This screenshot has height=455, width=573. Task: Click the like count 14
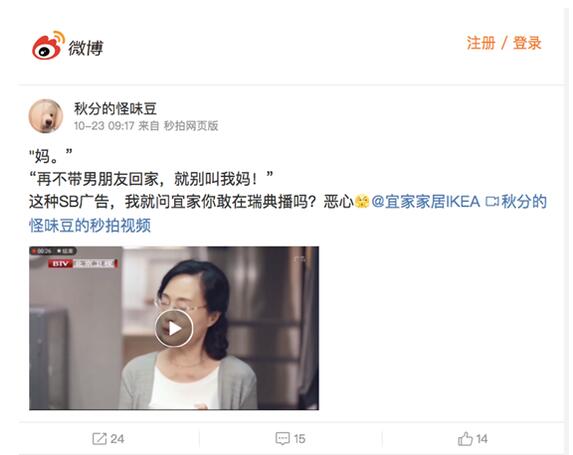[x=482, y=439]
